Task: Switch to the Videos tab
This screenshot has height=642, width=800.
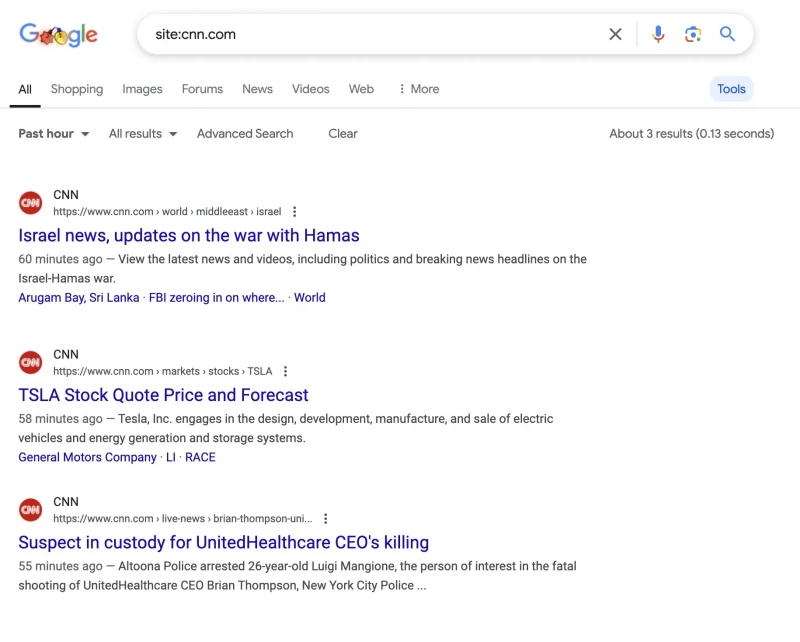Action: tap(310, 89)
